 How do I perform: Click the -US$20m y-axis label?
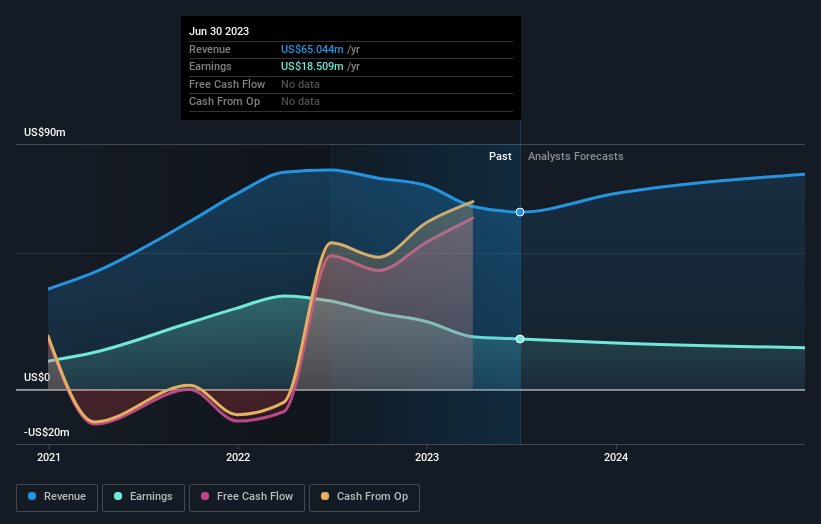pyautogui.click(x=47, y=432)
